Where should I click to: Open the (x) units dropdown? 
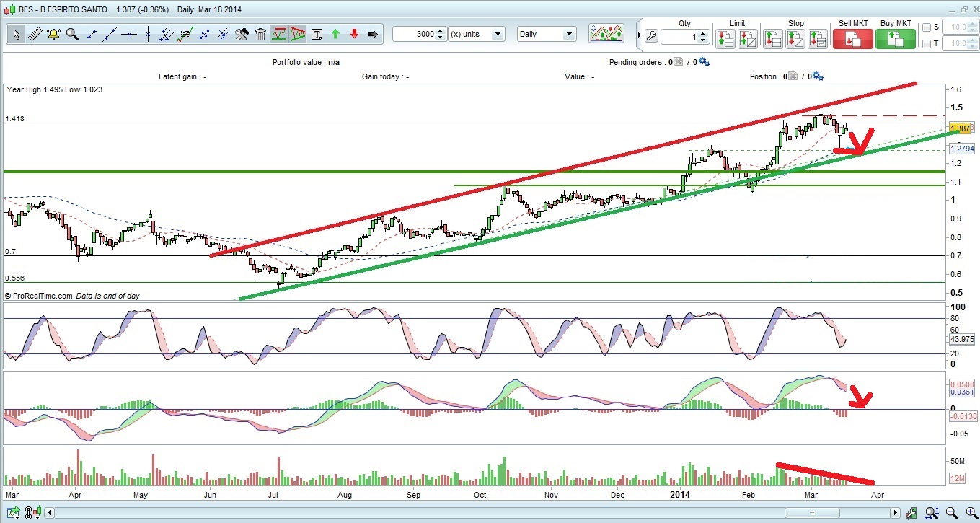(x=477, y=34)
